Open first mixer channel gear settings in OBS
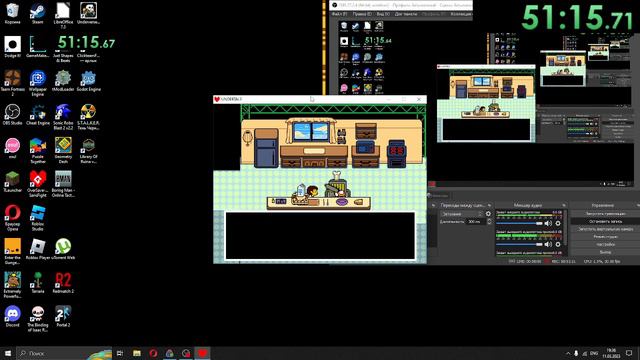Image resolution: width=640 pixels, height=360 pixels. pos(558,223)
